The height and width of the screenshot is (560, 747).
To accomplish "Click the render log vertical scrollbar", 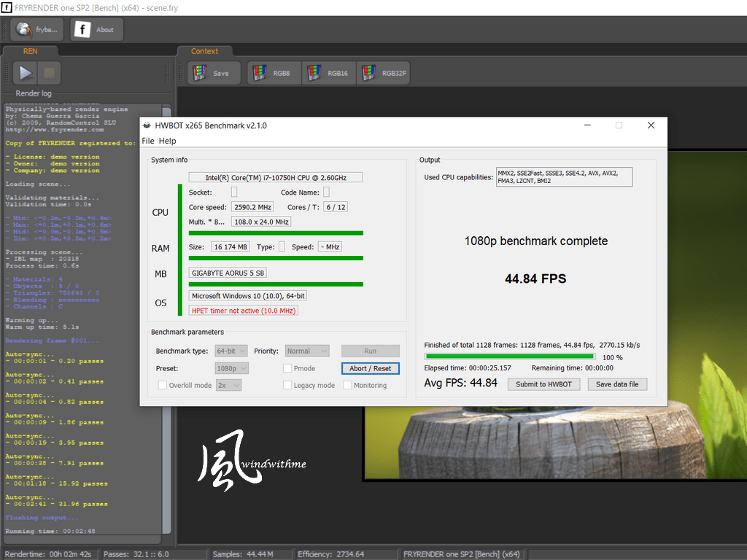I will point(167,319).
